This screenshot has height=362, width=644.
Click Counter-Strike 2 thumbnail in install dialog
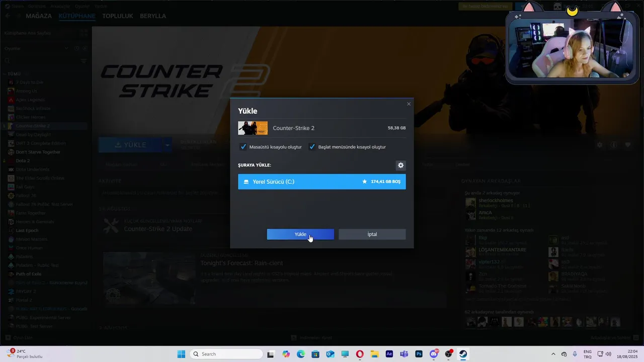[x=253, y=128]
